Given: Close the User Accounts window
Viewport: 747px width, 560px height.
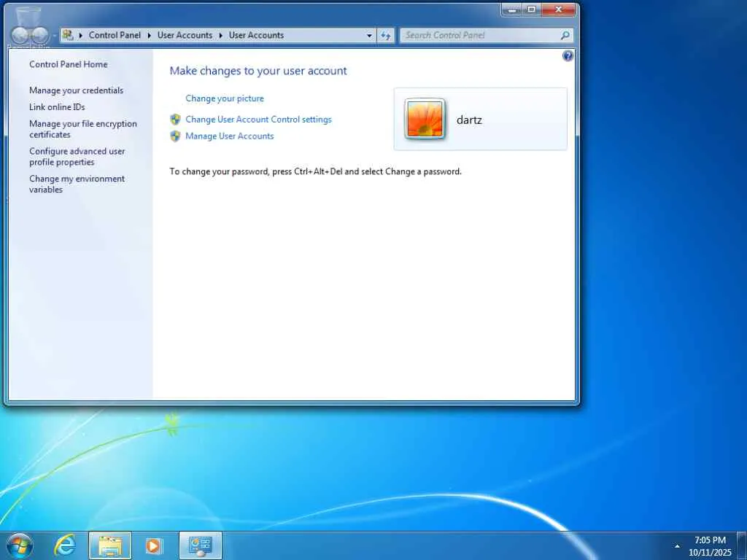Looking at the screenshot, I should pos(559,9).
